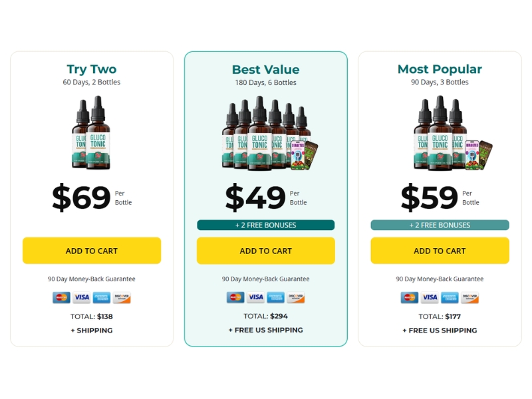Viewport: 532px width, 399px height.
Task: Click the Discover icon in Most Popular card
Action: (470, 298)
